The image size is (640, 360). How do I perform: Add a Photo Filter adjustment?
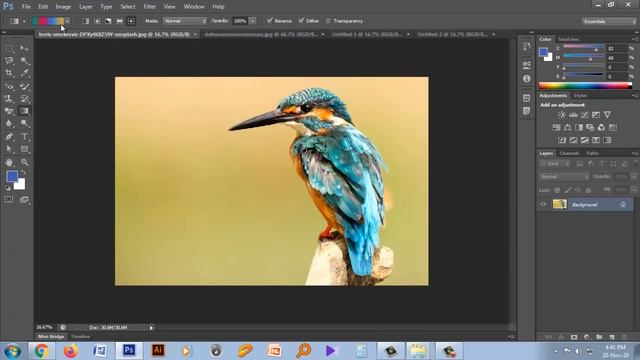(x=590, y=128)
